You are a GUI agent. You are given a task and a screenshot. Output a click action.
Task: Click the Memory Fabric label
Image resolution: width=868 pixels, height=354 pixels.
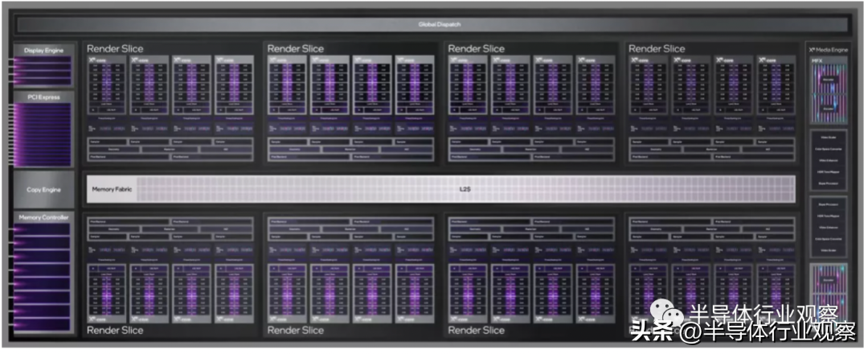click(x=112, y=189)
